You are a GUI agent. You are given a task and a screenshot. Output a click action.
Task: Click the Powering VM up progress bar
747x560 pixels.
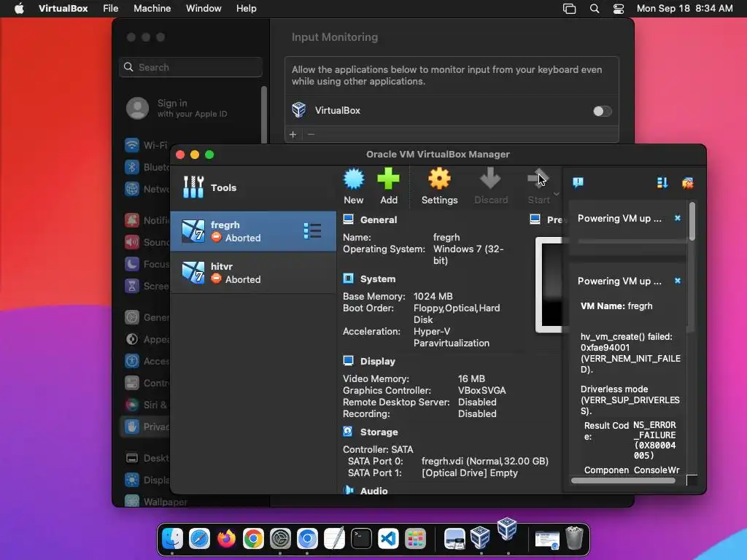pyautogui.click(x=632, y=241)
